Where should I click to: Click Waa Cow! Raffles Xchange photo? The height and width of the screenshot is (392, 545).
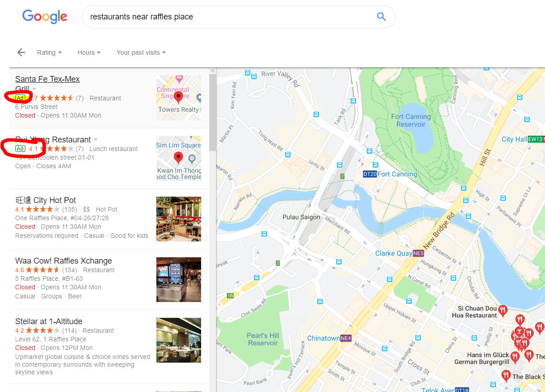coord(179,279)
